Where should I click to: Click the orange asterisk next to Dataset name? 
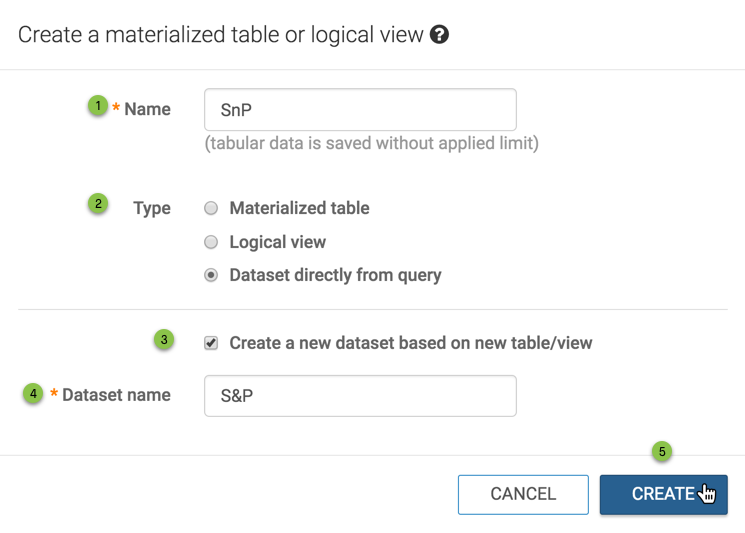click(x=54, y=395)
